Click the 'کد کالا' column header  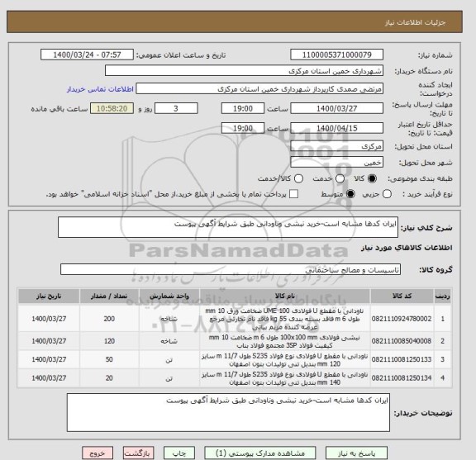click(x=402, y=296)
